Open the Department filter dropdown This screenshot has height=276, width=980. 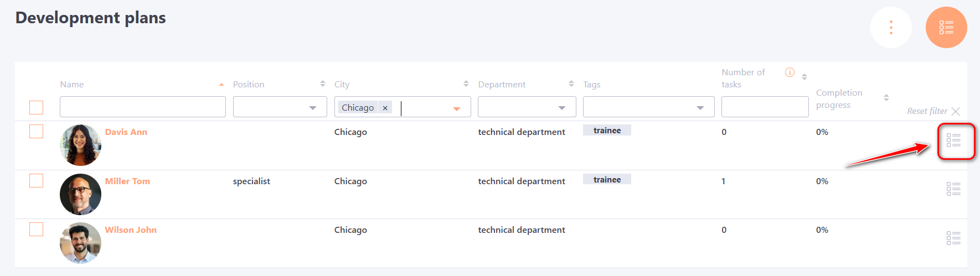[x=527, y=107]
